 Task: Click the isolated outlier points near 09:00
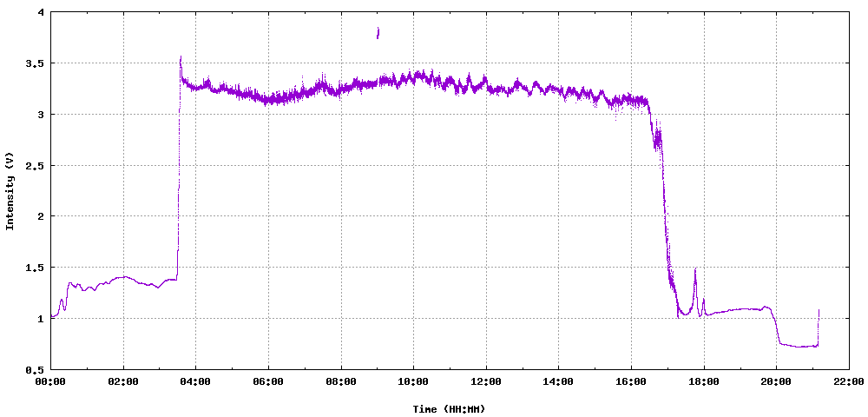coord(378,33)
